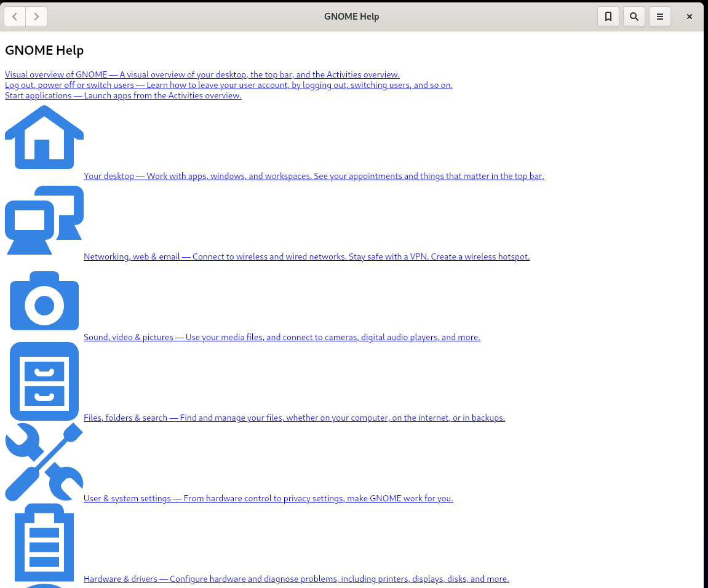
Task: Open the Files, folders & search link
Action: (x=294, y=418)
